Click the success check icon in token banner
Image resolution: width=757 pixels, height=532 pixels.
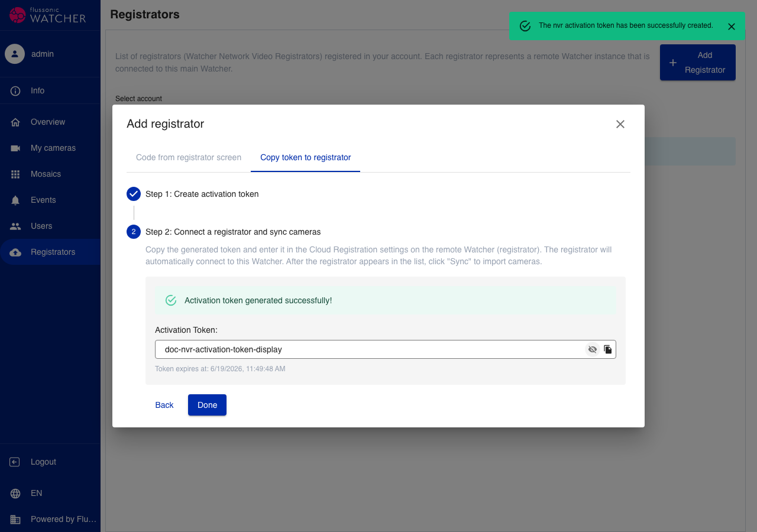[x=171, y=300]
